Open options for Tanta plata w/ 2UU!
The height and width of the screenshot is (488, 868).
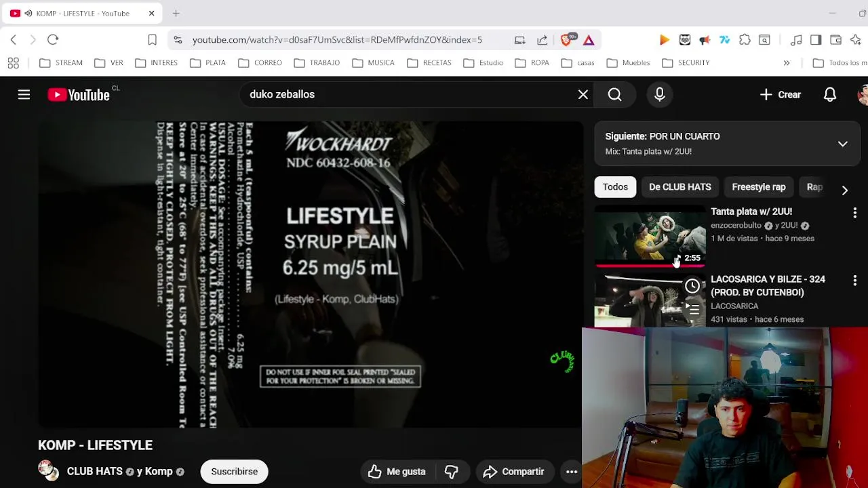(854, 213)
